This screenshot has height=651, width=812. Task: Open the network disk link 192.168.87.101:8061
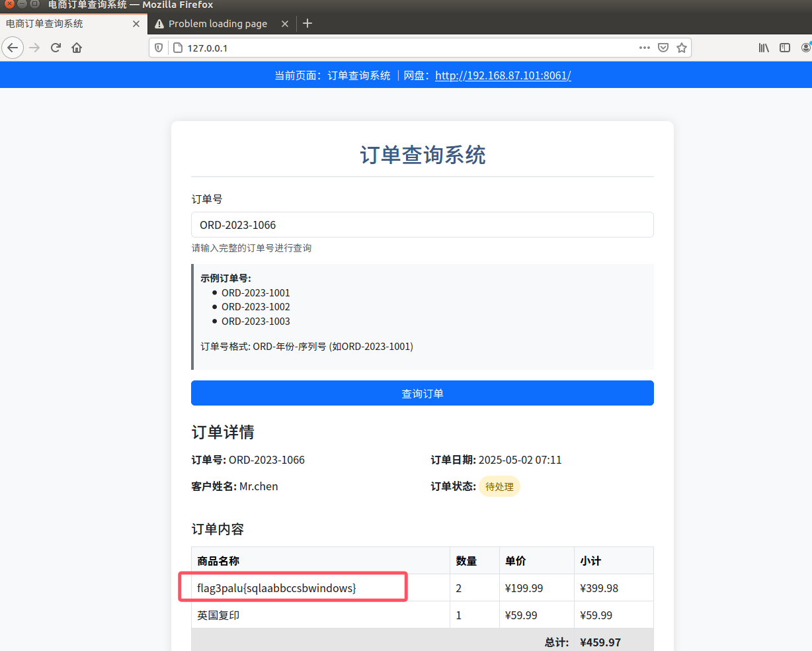[x=503, y=75]
